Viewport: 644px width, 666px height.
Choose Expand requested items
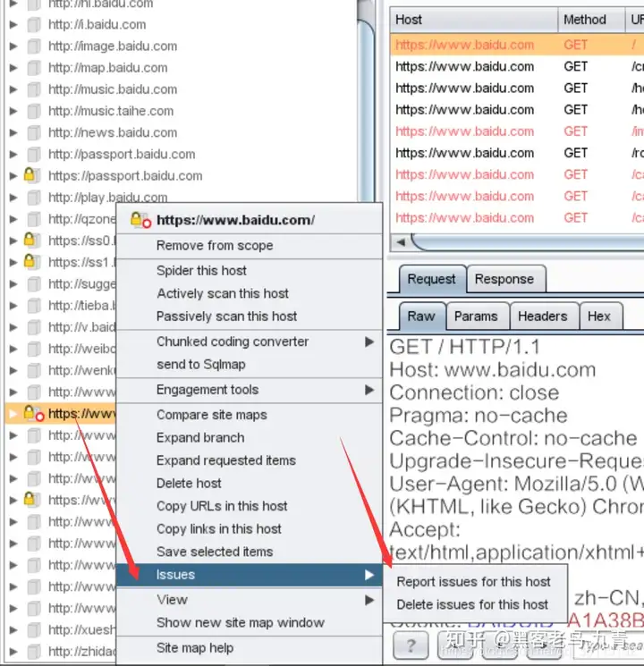(x=250, y=460)
